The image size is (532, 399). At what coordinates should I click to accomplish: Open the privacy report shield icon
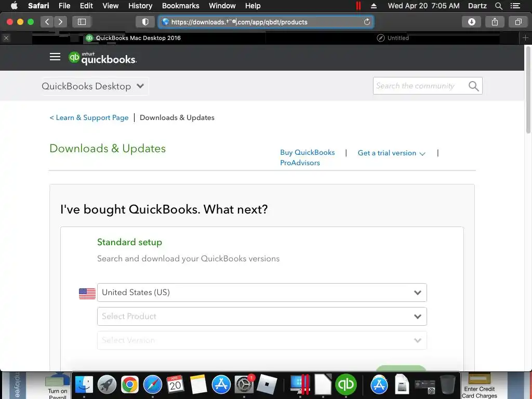(145, 22)
